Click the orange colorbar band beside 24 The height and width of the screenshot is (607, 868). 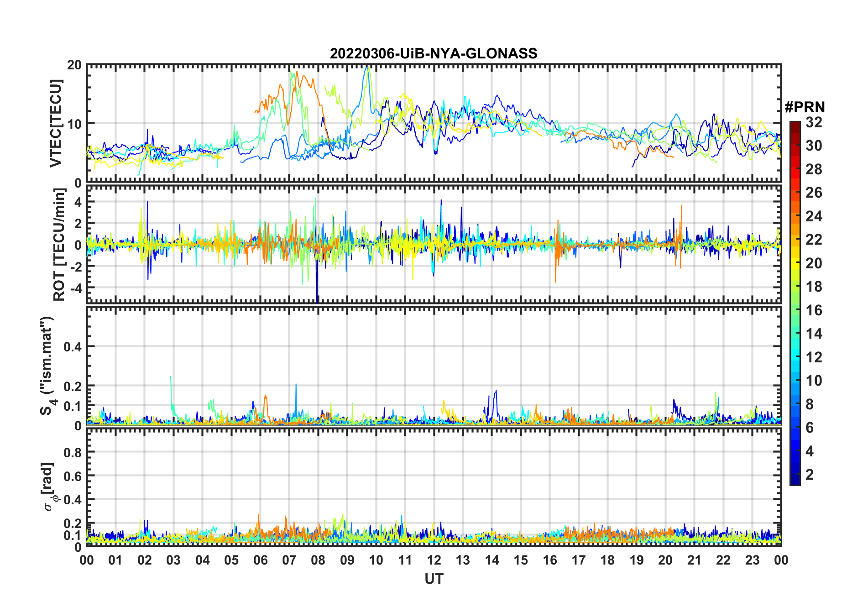pos(795,216)
